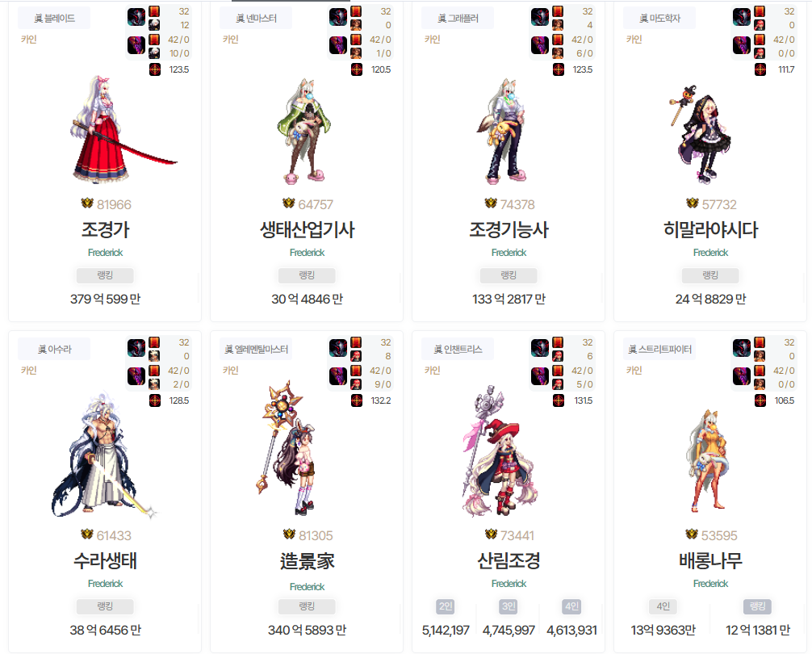Screen dimensions: 812x654
Task: Click the 랭킹 badge under 조경기능사
Action: click(x=508, y=275)
